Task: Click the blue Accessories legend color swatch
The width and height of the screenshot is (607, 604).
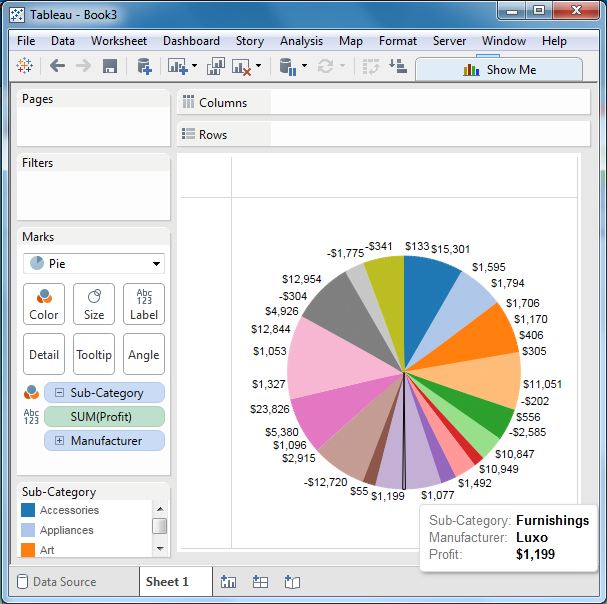Action: point(28,510)
